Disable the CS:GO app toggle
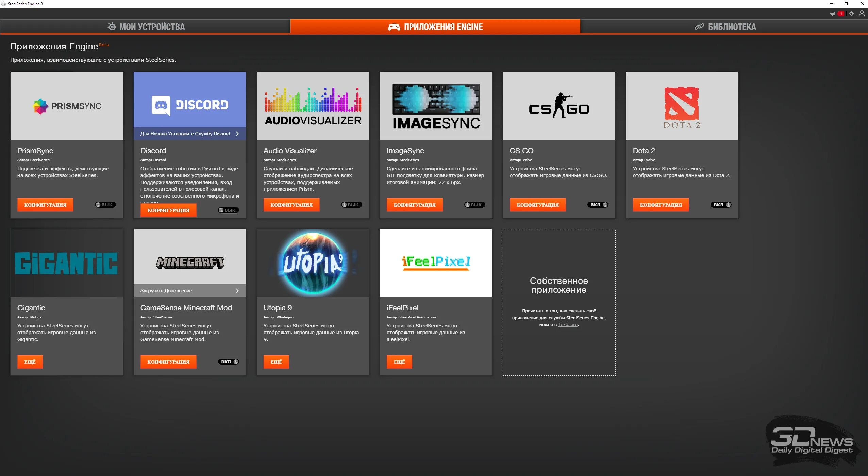Viewport: 868px width, 476px height. [598, 205]
